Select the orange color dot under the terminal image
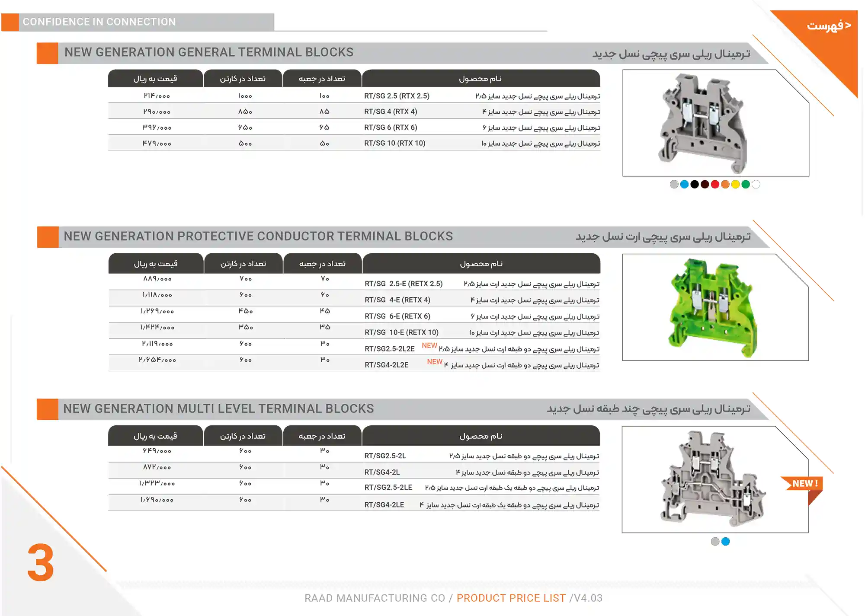 pyautogui.click(x=725, y=184)
